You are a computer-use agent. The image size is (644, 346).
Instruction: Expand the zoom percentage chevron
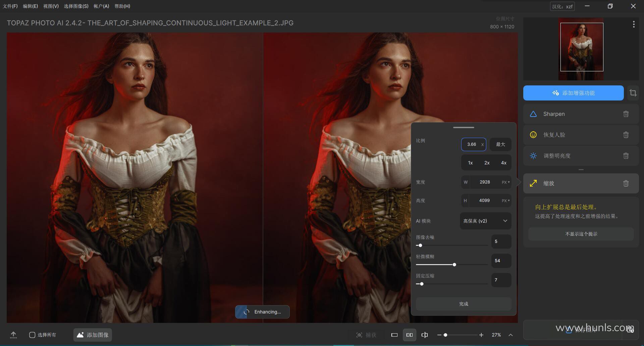pos(511,335)
